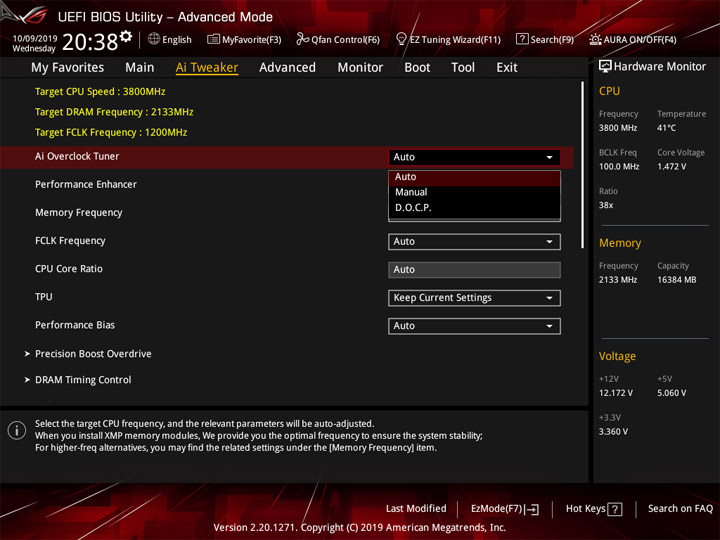720x540 pixels.
Task: Click the CPU Core Ratio Auto field
Action: click(x=474, y=270)
